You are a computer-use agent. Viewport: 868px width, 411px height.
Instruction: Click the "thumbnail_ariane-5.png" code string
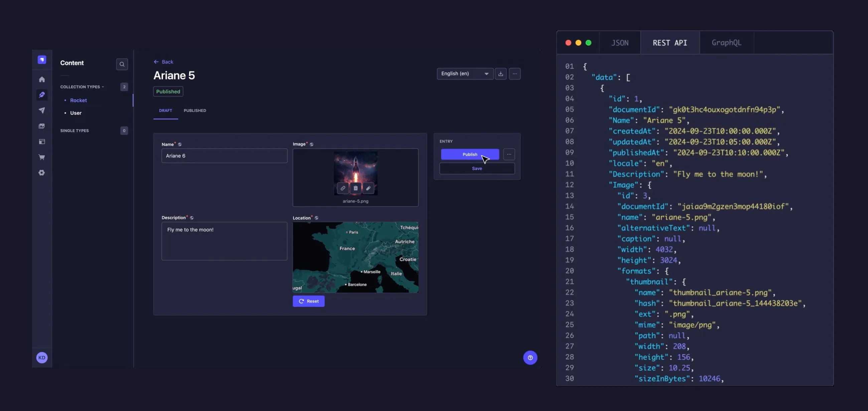tap(720, 292)
